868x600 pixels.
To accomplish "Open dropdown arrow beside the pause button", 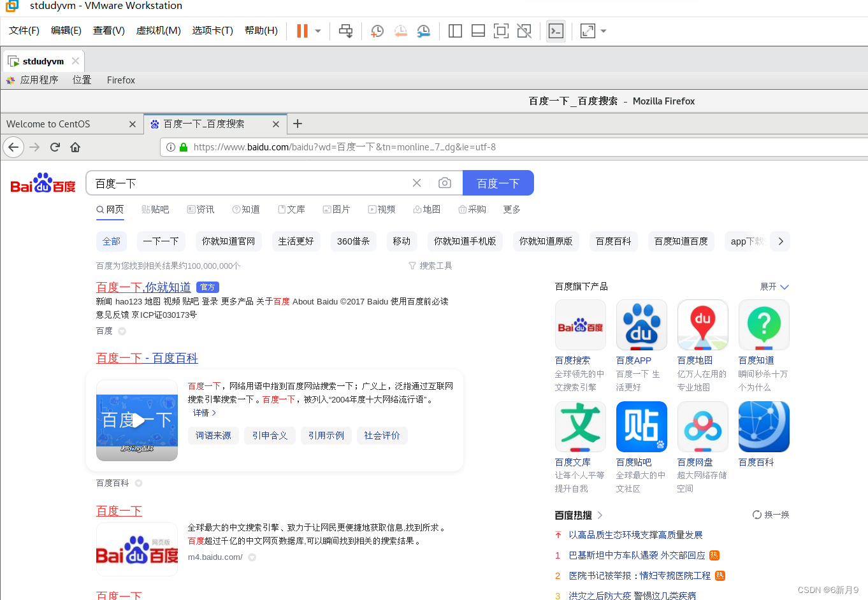I will [x=317, y=31].
